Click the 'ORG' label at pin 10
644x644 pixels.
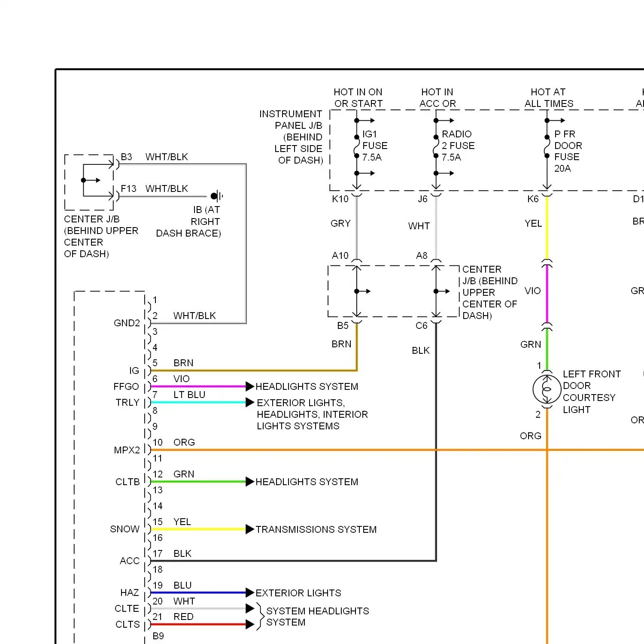click(x=184, y=442)
